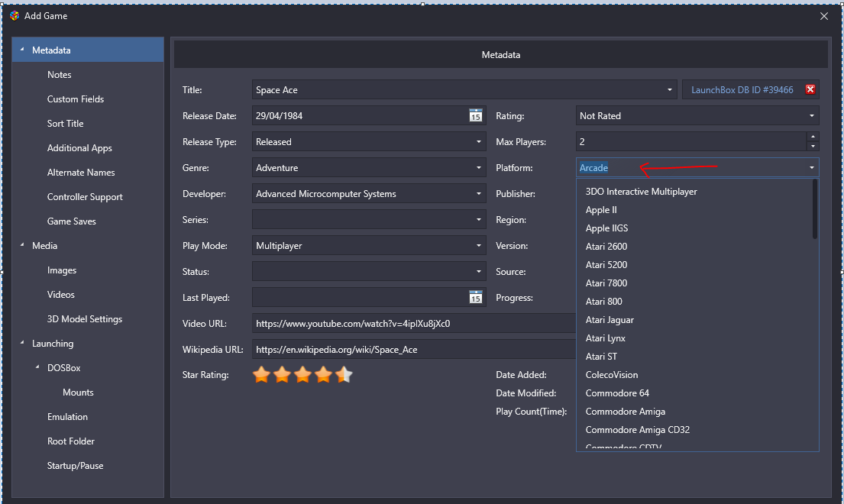
Task: Set rating with the second star
Action: tap(282, 374)
